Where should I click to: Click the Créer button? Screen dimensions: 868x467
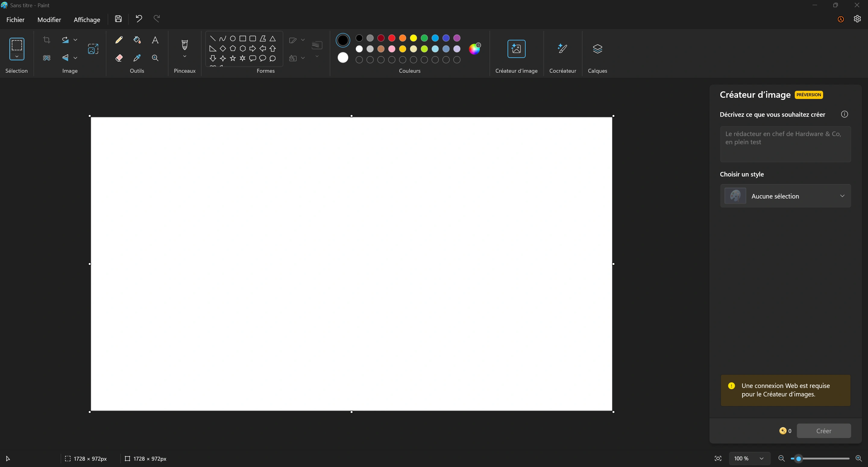[x=824, y=431]
